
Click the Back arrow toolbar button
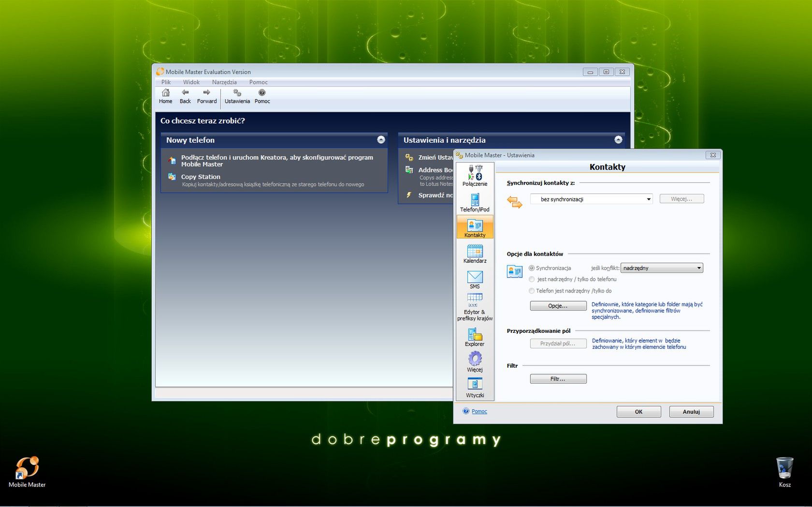tap(185, 96)
